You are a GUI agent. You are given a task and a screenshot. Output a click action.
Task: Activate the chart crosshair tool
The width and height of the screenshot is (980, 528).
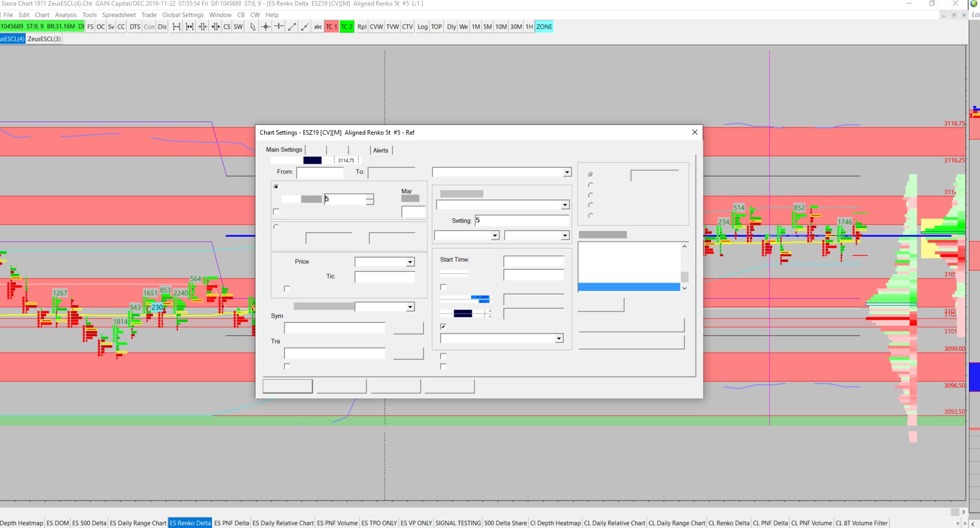[x=266, y=27]
